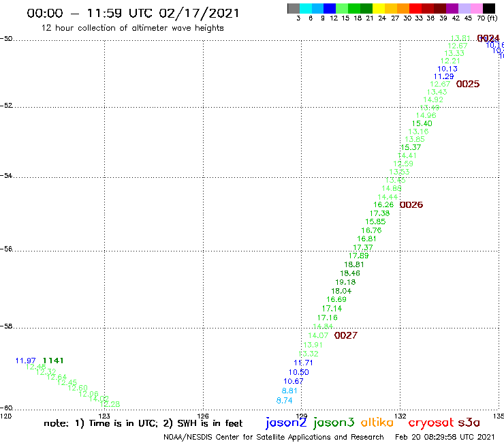Click the wave height value 10.13

pos(447,69)
